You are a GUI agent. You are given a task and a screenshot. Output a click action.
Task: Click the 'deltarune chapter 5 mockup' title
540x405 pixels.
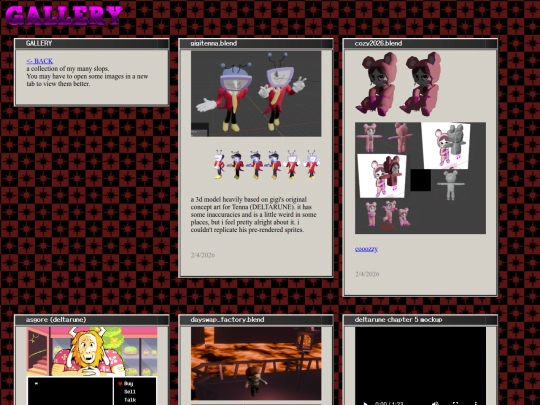click(398, 320)
